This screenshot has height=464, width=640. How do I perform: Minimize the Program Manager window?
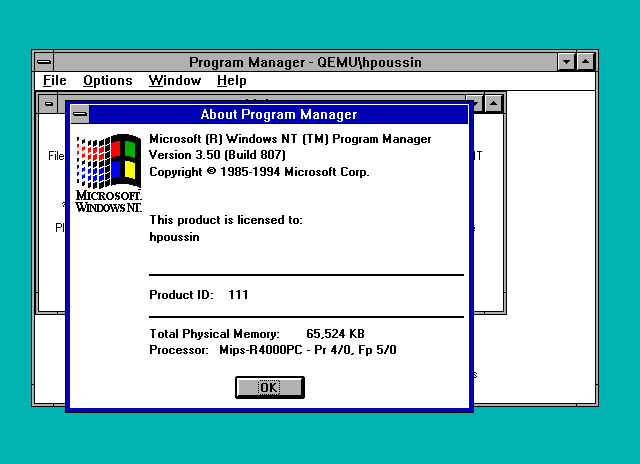[x=567, y=62]
